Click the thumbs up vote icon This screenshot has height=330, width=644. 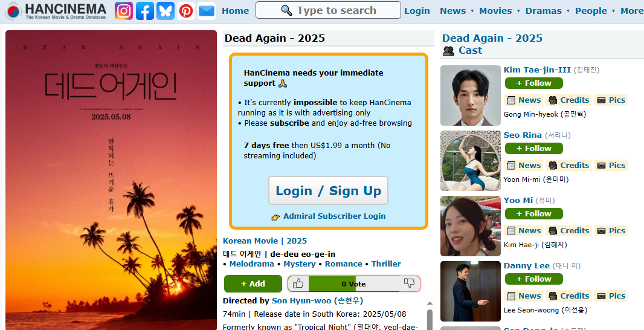(298, 283)
